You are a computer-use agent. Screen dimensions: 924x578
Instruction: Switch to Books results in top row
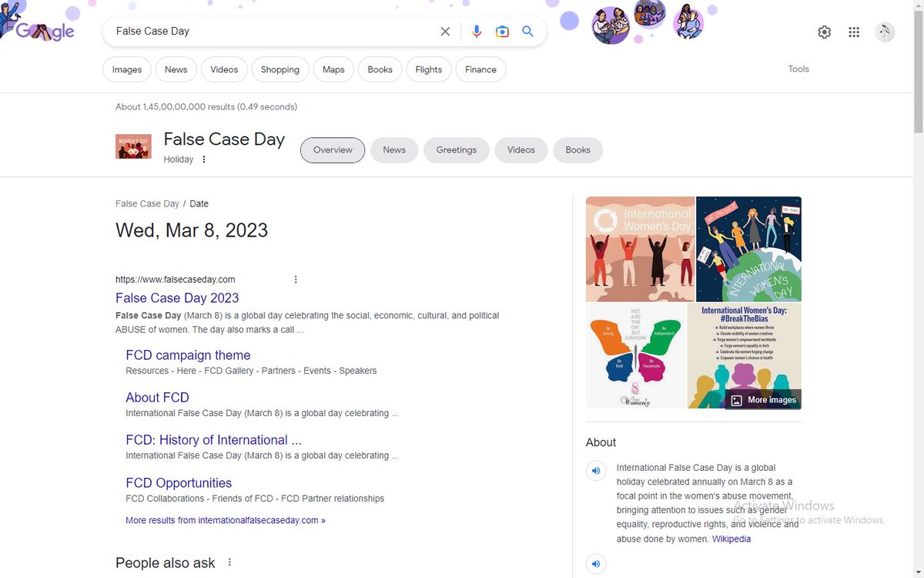(380, 69)
